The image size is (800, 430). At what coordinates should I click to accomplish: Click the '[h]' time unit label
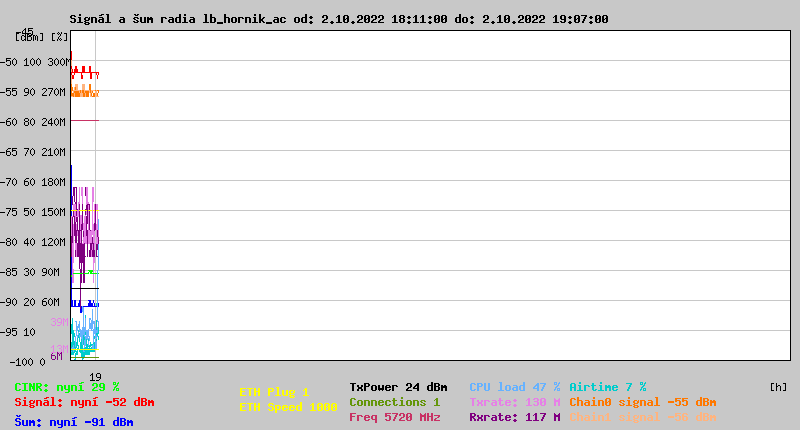pos(778,387)
